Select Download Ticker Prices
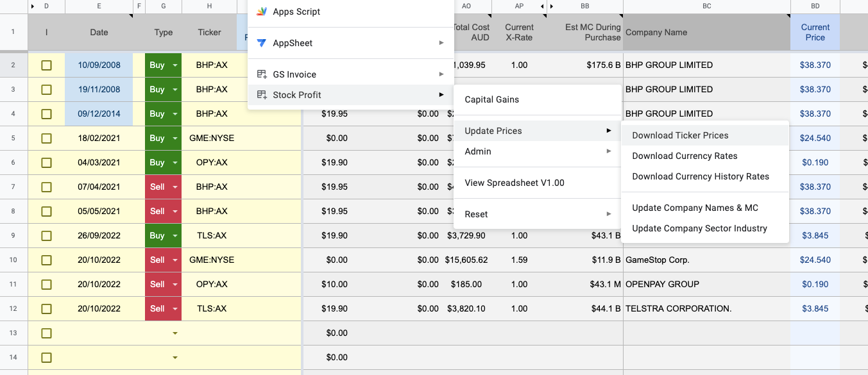This screenshot has width=868, height=375. [x=680, y=135]
